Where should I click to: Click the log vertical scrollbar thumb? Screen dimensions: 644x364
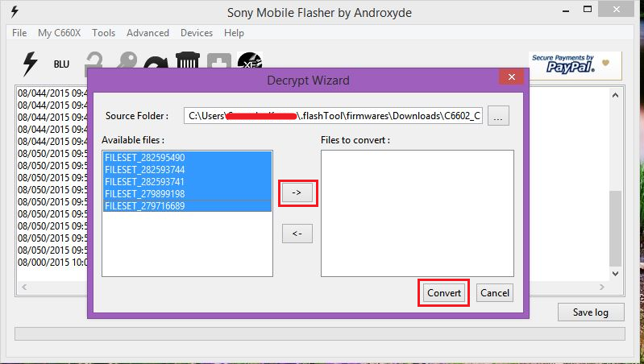(615, 229)
